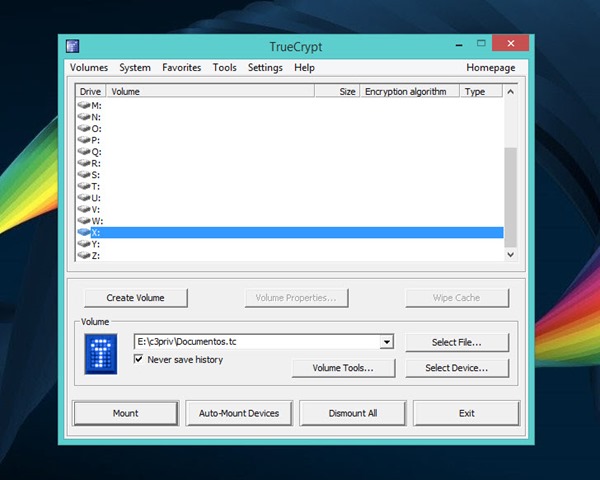600x480 pixels.
Task: Toggle Never save history checkbox
Action: [x=139, y=359]
